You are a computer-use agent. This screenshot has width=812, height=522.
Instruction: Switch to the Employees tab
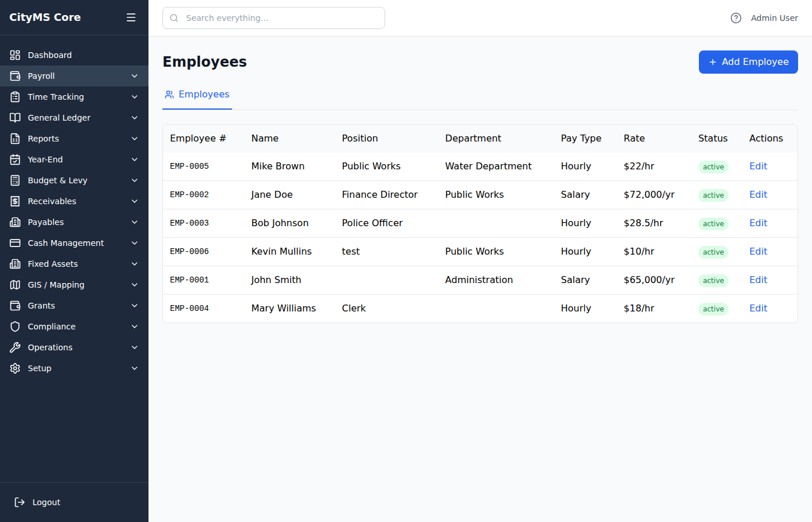tap(197, 94)
